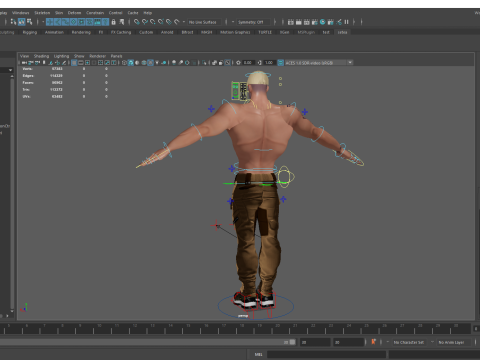The height and width of the screenshot is (360, 480).
Task: Open the viewport Lighting menu
Action: coord(61,56)
